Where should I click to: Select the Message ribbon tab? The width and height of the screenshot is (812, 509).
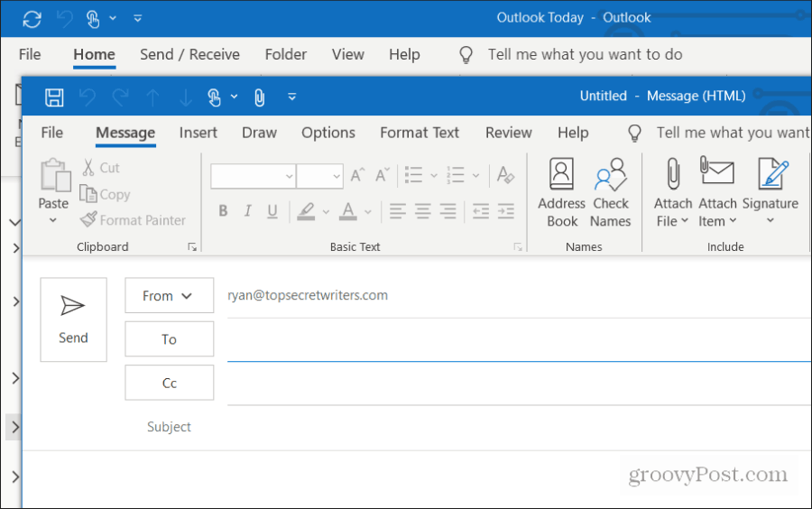(x=125, y=133)
